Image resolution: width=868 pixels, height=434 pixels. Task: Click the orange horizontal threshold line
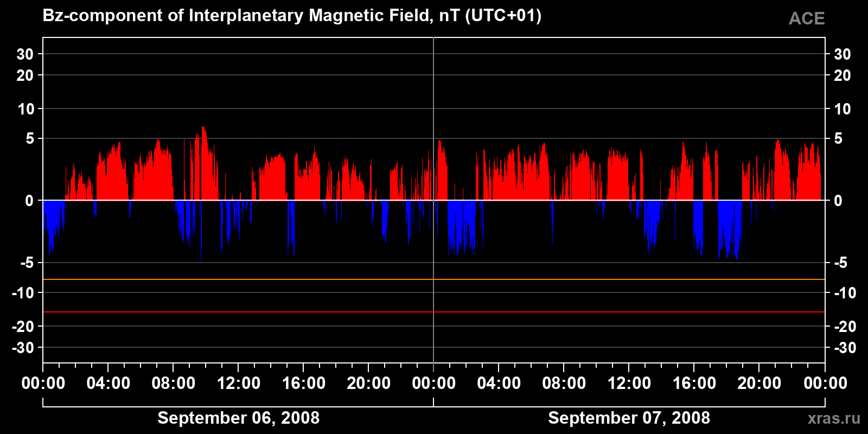click(434, 279)
